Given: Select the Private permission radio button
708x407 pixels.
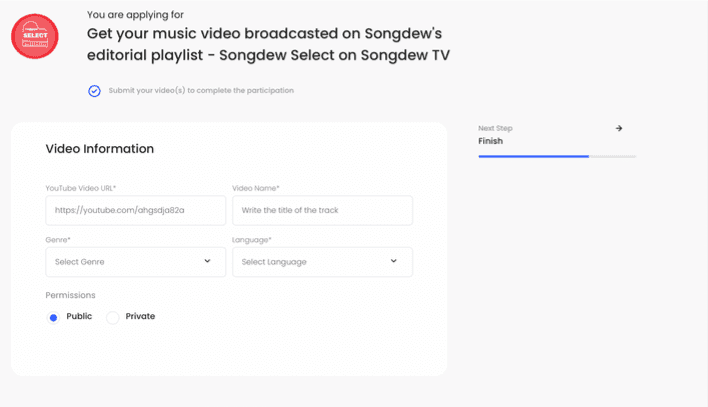Looking at the screenshot, I should 112,318.
